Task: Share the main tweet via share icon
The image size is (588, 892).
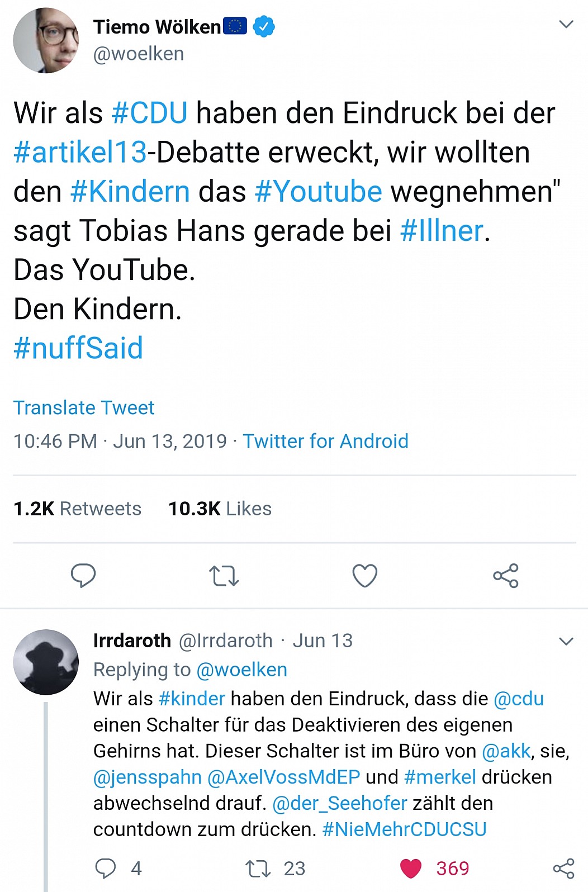Action: click(x=506, y=576)
